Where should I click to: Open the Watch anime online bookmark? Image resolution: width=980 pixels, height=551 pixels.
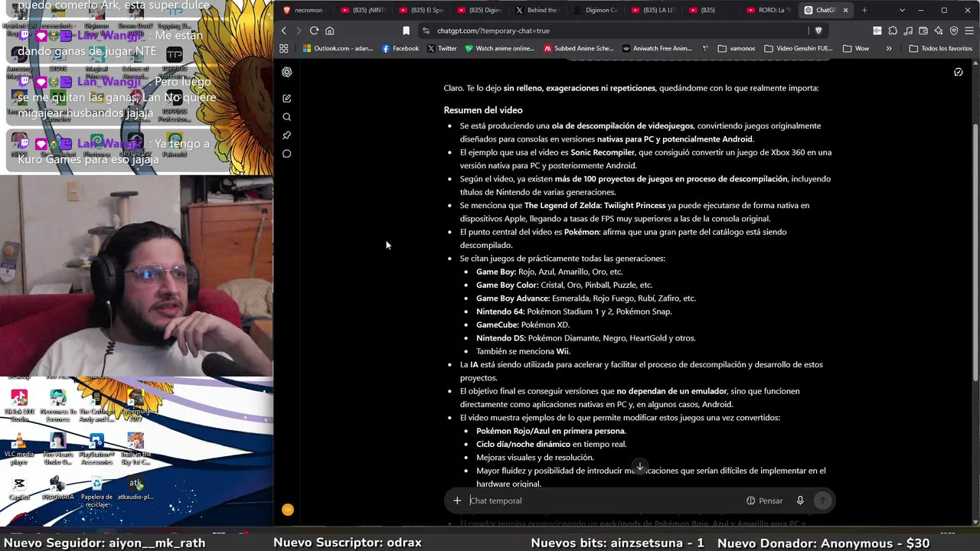click(499, 48)
